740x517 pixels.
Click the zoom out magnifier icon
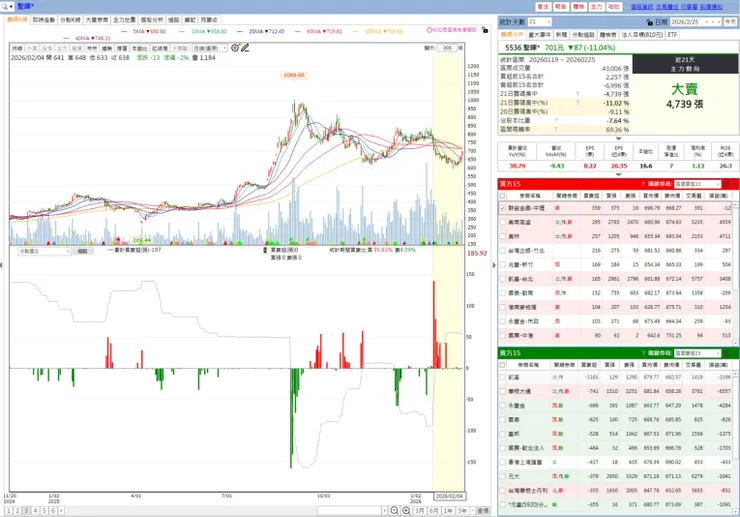pyautogui.click(x=395, y=510)
